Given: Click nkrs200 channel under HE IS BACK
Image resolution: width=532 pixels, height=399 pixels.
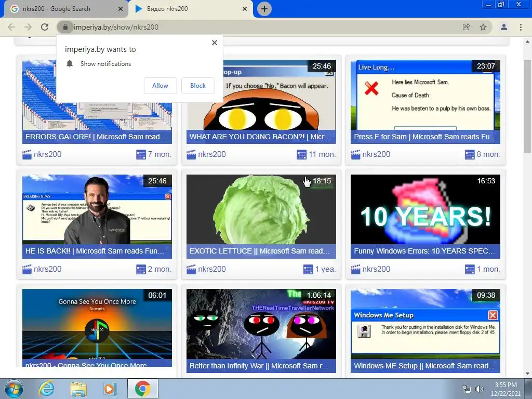Looking at the screenshot, I should [x=47, y=269].
